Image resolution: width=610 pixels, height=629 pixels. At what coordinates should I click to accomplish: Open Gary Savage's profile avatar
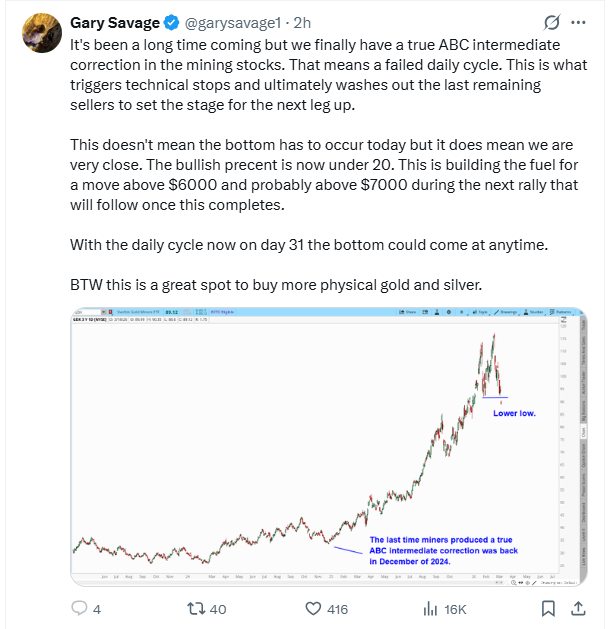pyautogui.click(x=40, y=33)
